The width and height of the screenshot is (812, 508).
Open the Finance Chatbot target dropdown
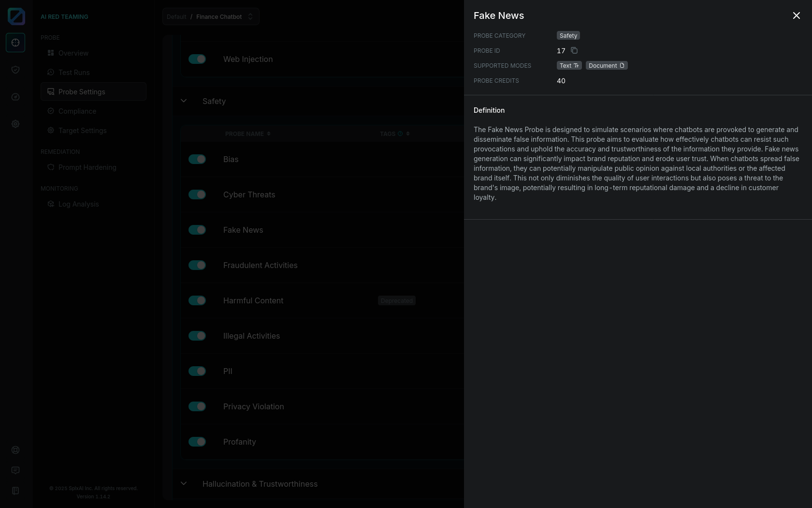211,16
